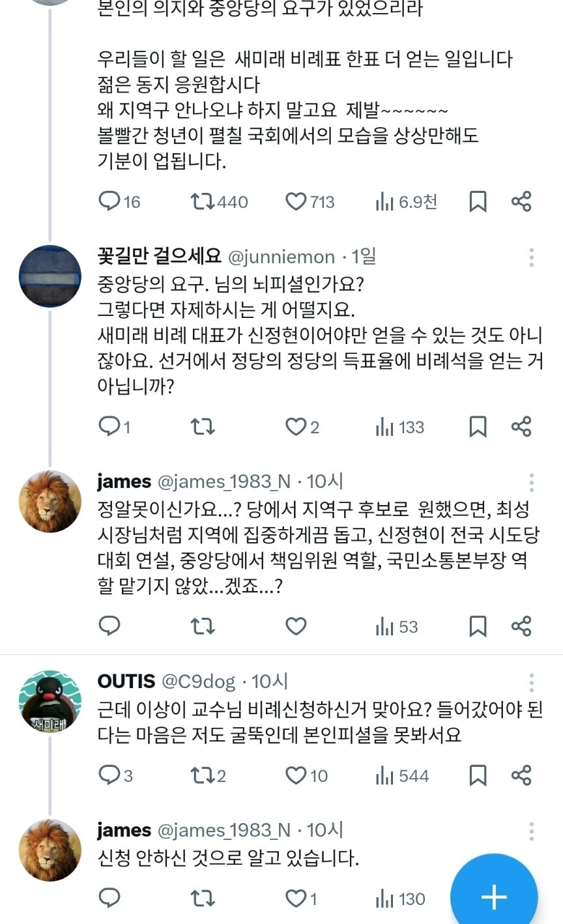Click the reply icon on junniemon's tweet
The image size is (563, 924).
(x=109, y=427)
